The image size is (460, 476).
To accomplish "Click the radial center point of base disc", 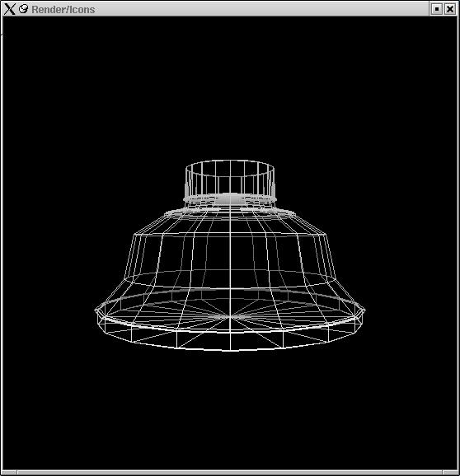I will (x=230, y=316).
